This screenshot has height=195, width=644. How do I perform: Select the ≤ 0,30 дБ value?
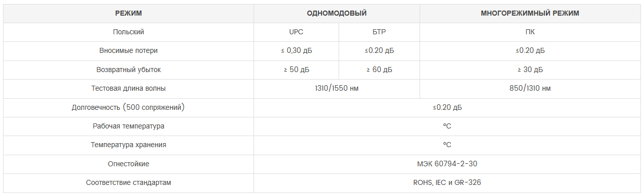tap(296, 51)
